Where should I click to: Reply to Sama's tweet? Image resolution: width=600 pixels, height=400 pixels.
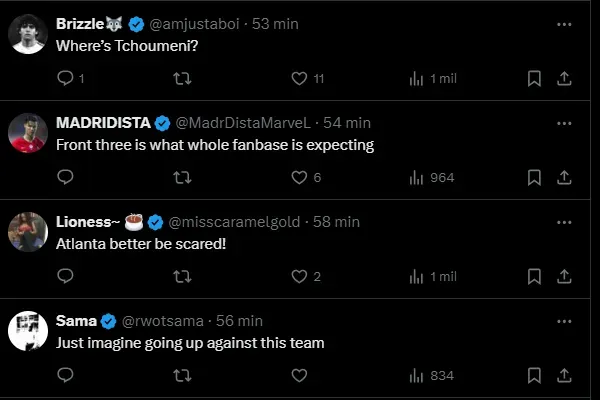tap(66, 375)
